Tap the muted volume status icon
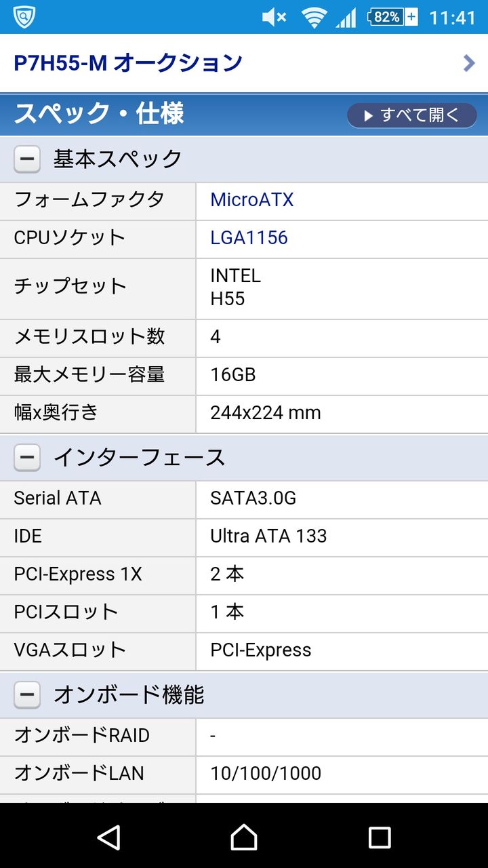This screenshot has width=488, height=868. click(274, 18)
